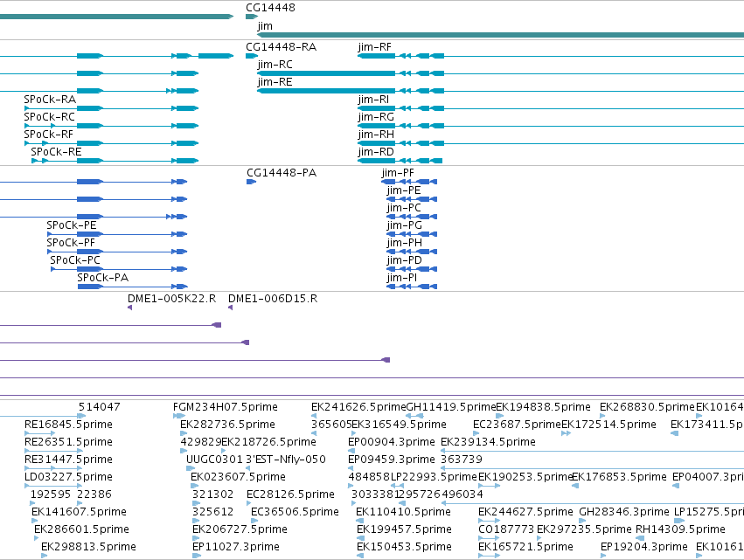Select the jim-RC transcript label
This screenshot has width=744, height=560.
(x=275, y=65)
